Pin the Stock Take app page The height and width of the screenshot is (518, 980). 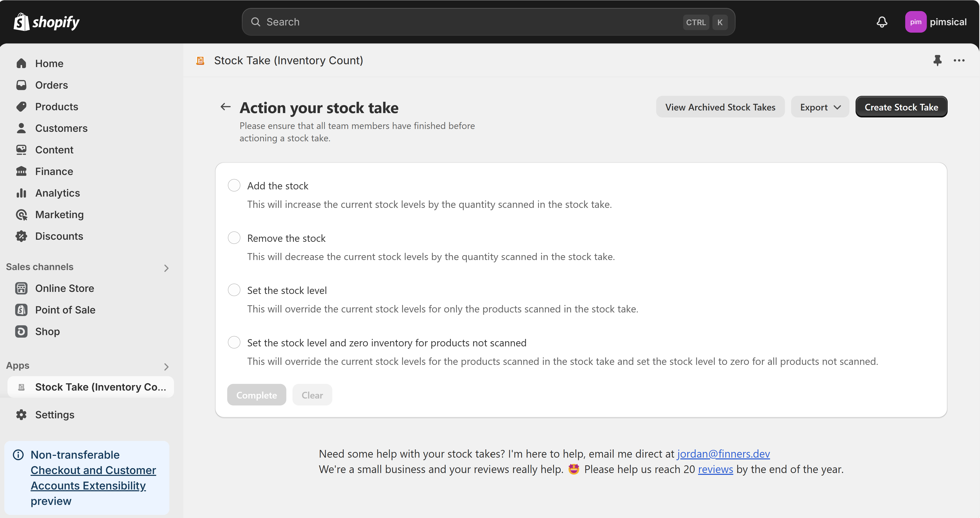coord(937,60)
